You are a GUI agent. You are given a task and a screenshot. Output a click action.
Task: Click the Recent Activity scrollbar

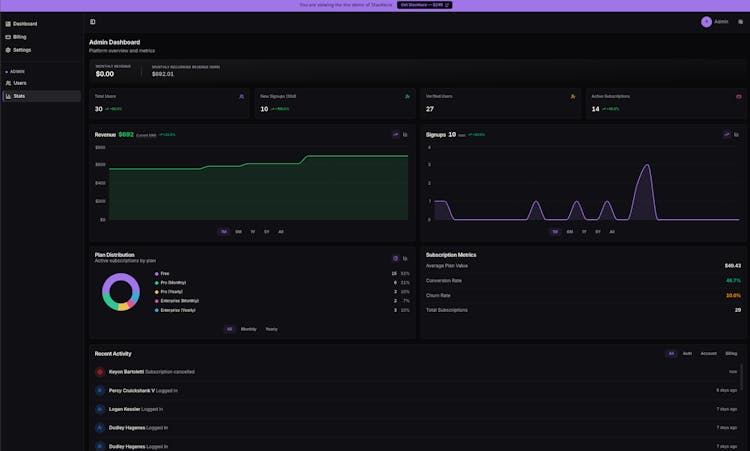coord(742,375)
